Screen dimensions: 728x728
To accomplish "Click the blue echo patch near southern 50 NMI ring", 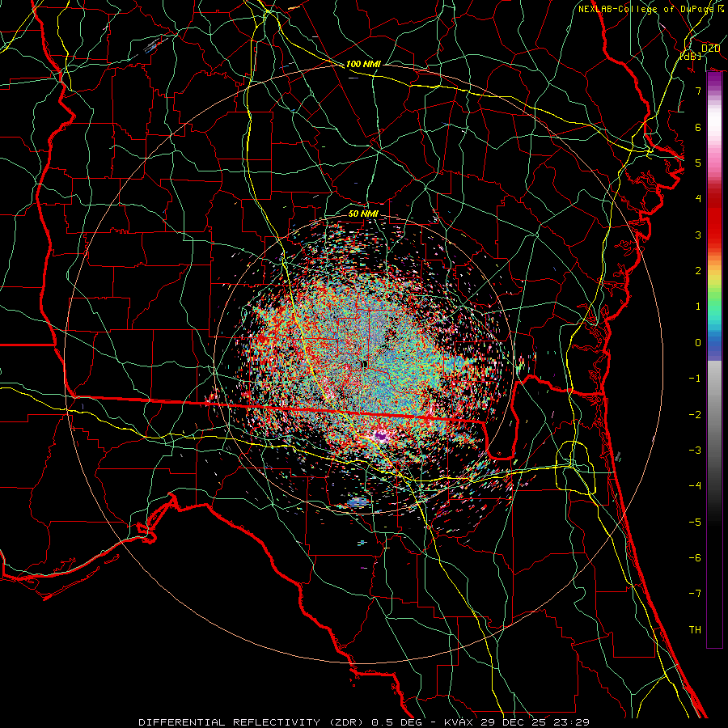I will coord(358,502).
